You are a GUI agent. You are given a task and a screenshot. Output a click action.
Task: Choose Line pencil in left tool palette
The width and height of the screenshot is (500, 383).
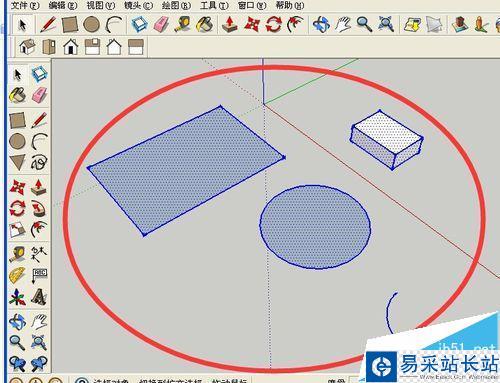tap(39, 120)
